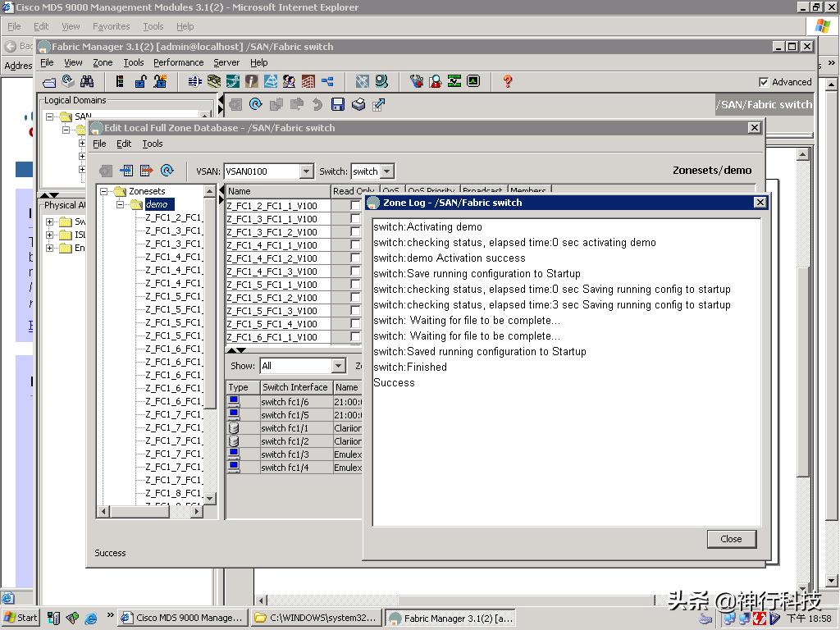Click the printer icon in the right pane toolbar
The image size is (840, 630).
tap(358, 104)
